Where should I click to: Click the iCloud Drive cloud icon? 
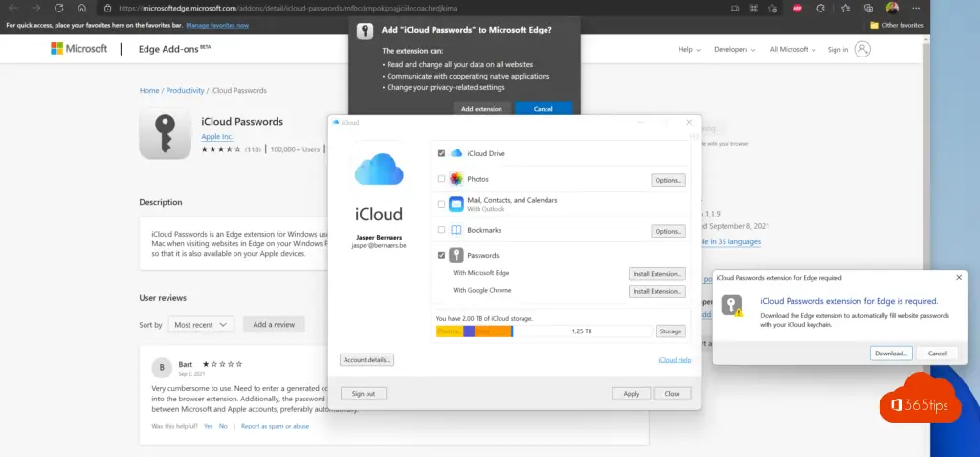click(457, 153)
